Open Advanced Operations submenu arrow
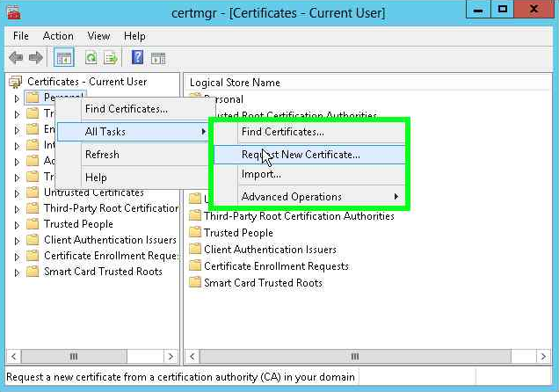Image resolution: width=559 pixels, height=392 pixels. pyautogui.click(x=396, y=196)
